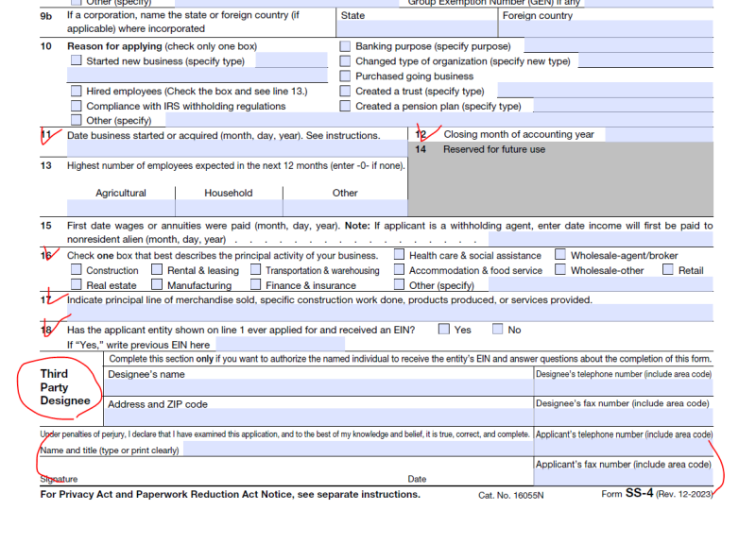756x544 pixels.
Task: Tick Created a pension plan checkbox
Action: (345, 106)
